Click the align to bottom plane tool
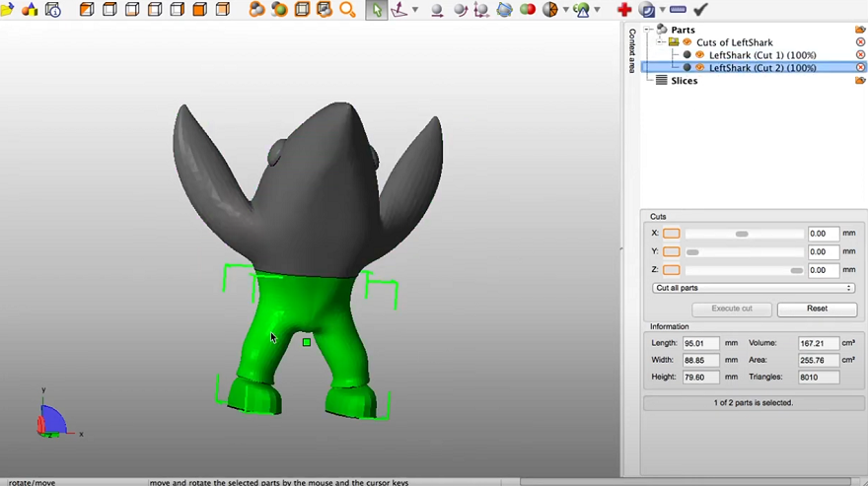The image size is (868, 486). coord(399,10)
